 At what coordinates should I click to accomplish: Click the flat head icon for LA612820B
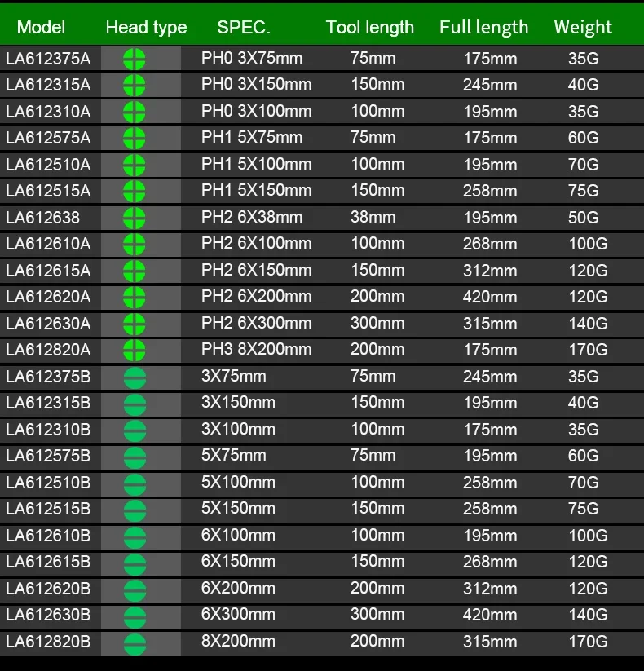(x=135, y=643)
